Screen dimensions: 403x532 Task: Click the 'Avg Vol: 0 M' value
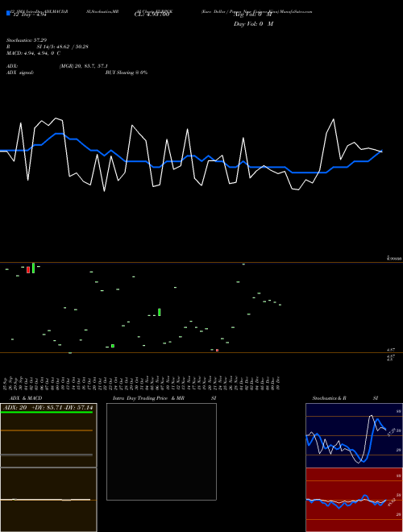click(x=253, y=15)
